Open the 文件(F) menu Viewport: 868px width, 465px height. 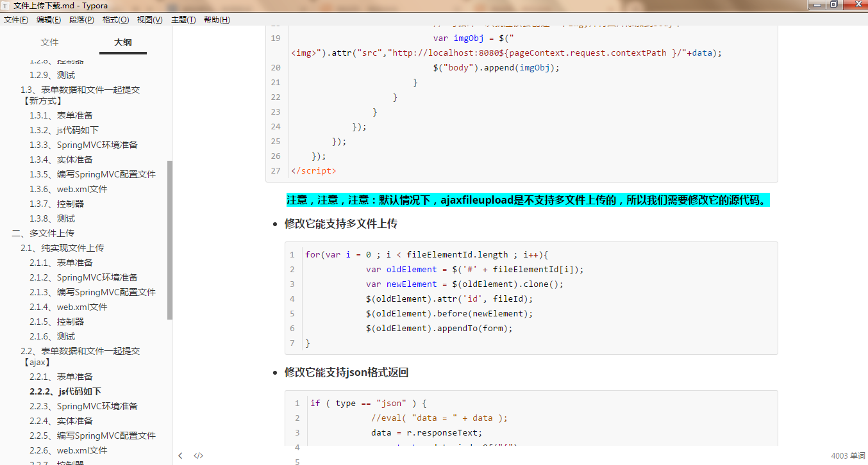16,20
